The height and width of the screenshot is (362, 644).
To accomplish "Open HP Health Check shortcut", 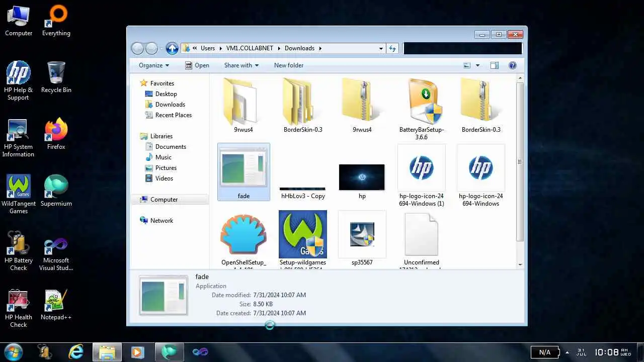I will [19, 308].
